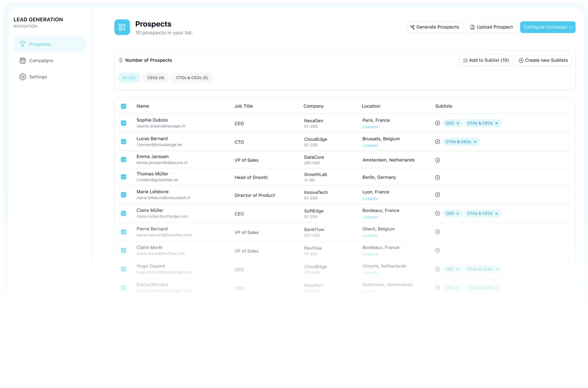Click Create new Sublists button
Viewport: 588px width, 388px height.
click(x=543, y=60)
